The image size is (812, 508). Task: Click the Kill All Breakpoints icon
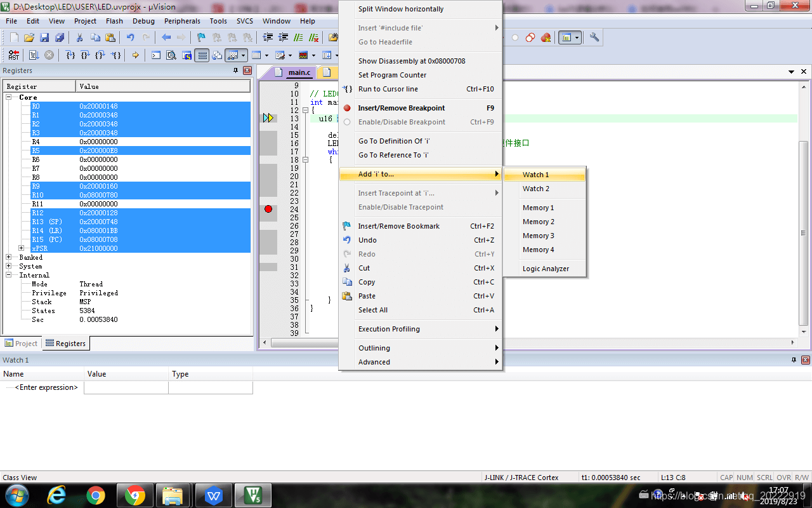[x=546, y=37]
